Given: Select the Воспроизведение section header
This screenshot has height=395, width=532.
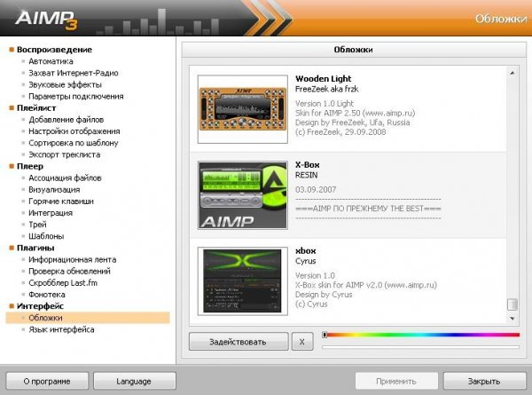Looking at the screenshot, I should pyautogui.click(x=54, y=50).
